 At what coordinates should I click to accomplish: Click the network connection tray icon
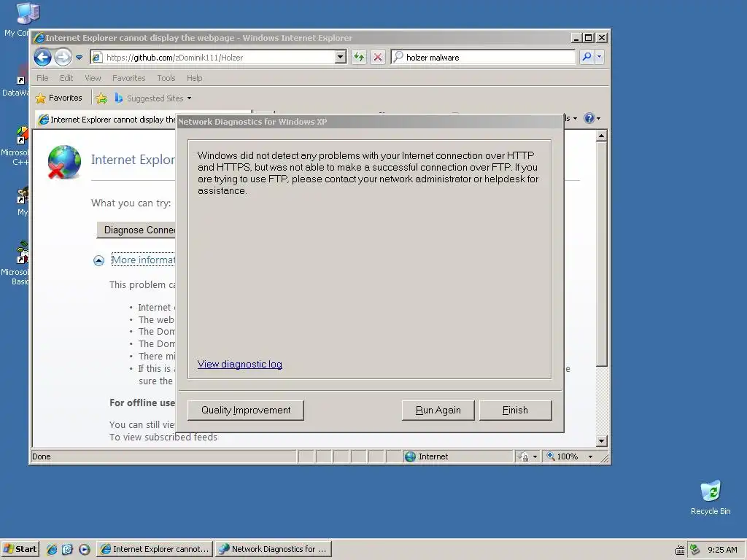(694, 550)
